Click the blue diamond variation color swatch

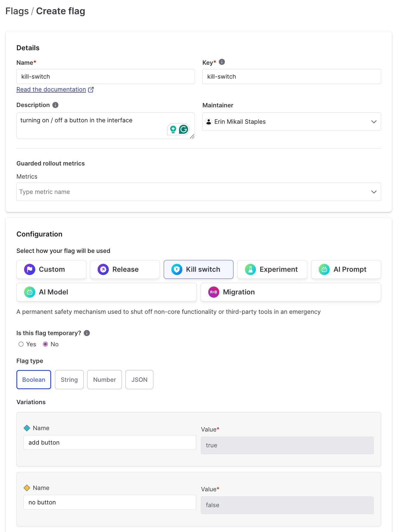click(x=27, y=428)
